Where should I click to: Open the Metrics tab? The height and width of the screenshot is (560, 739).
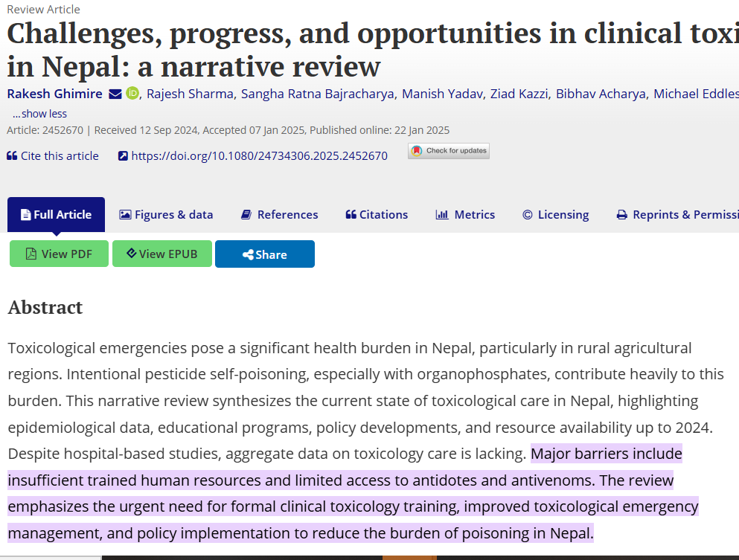(x=465, y=215)
